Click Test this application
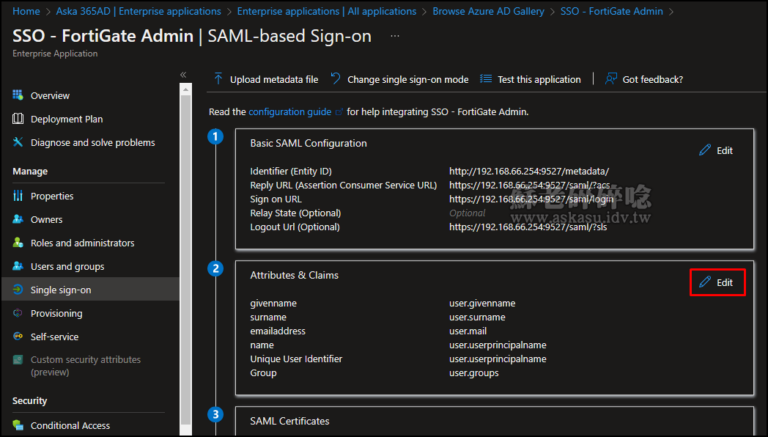768x437 pixels. [x=531, y=79]
